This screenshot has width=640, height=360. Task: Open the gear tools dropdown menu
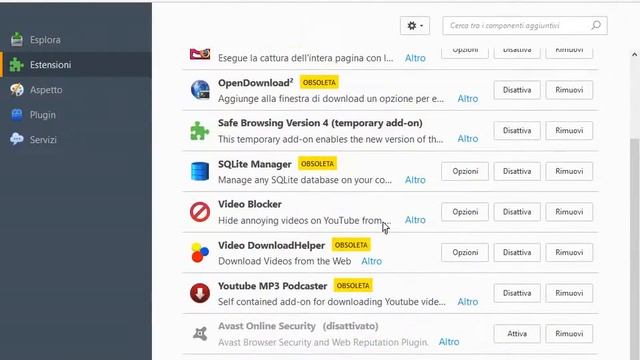pos(415,26)
